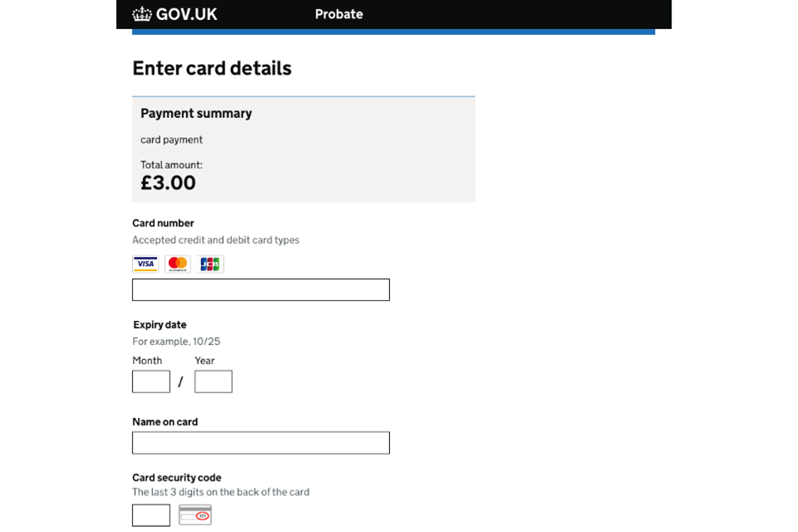
Task: Click the GOV.UK crown logo
Action: coord(142,14)
